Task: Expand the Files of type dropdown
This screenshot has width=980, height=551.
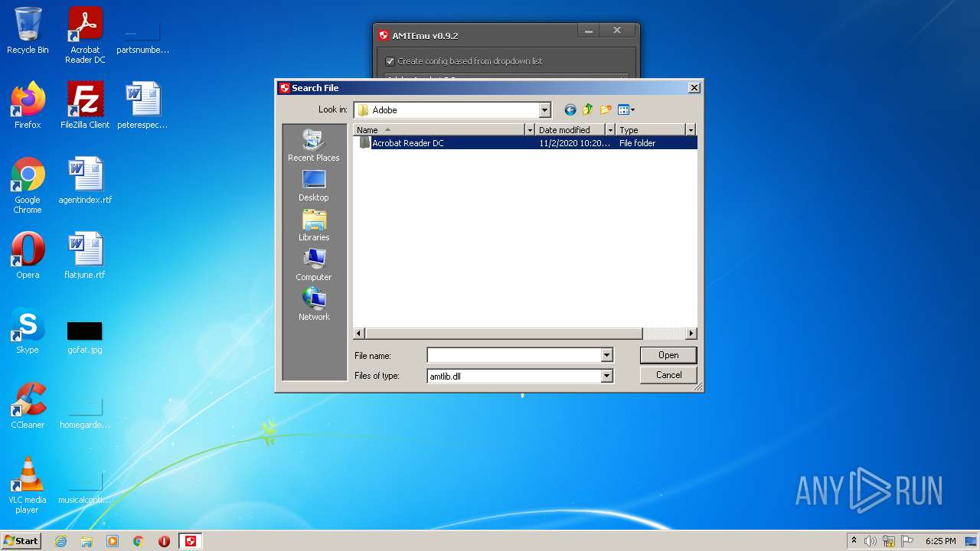Action: pyautogui.click(x=606, y=376)
